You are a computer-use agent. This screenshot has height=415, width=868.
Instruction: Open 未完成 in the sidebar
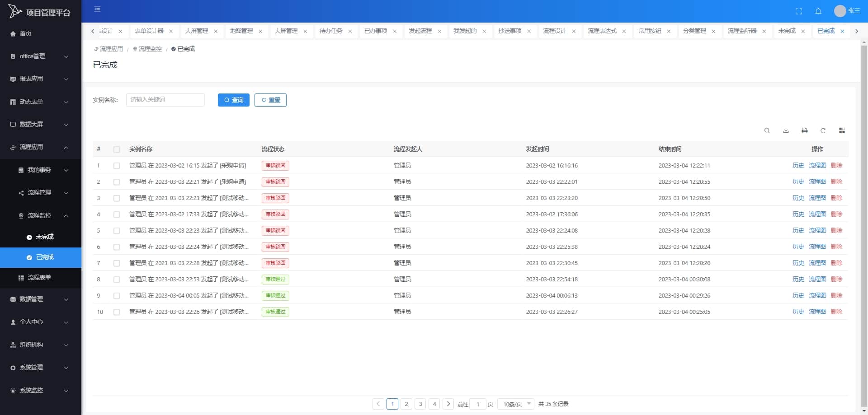[41, 237]
